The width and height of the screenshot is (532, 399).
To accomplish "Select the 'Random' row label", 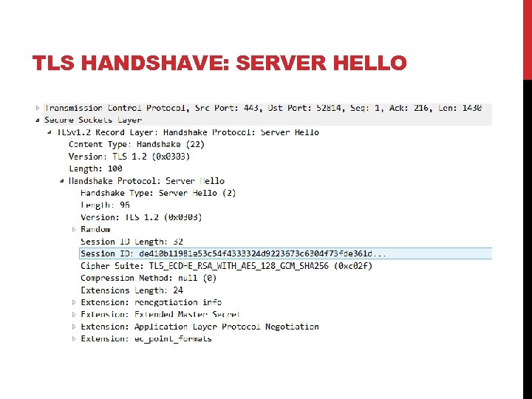I will coord(95,229).
